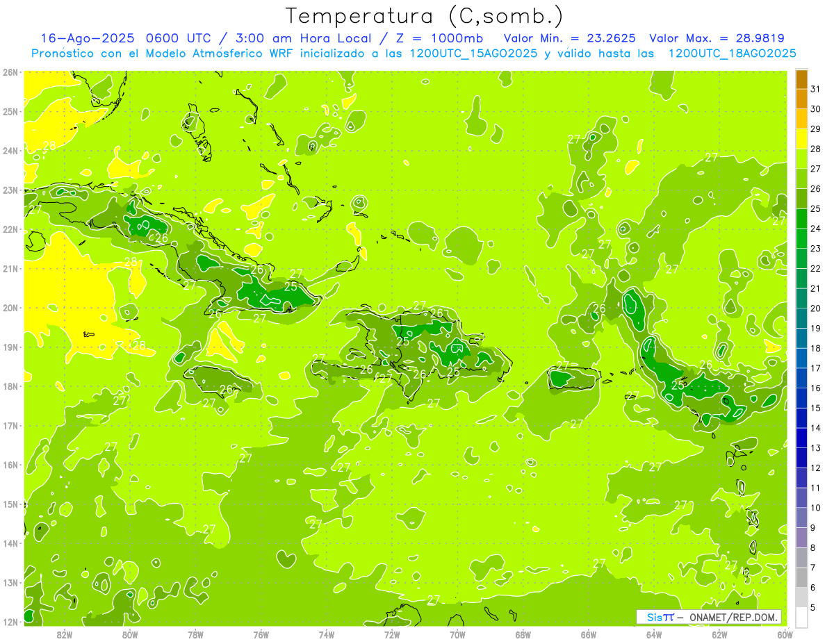Click the topmost legend swatch above 31
This screenshot has width=834, height=644.
tap(801, 79)
